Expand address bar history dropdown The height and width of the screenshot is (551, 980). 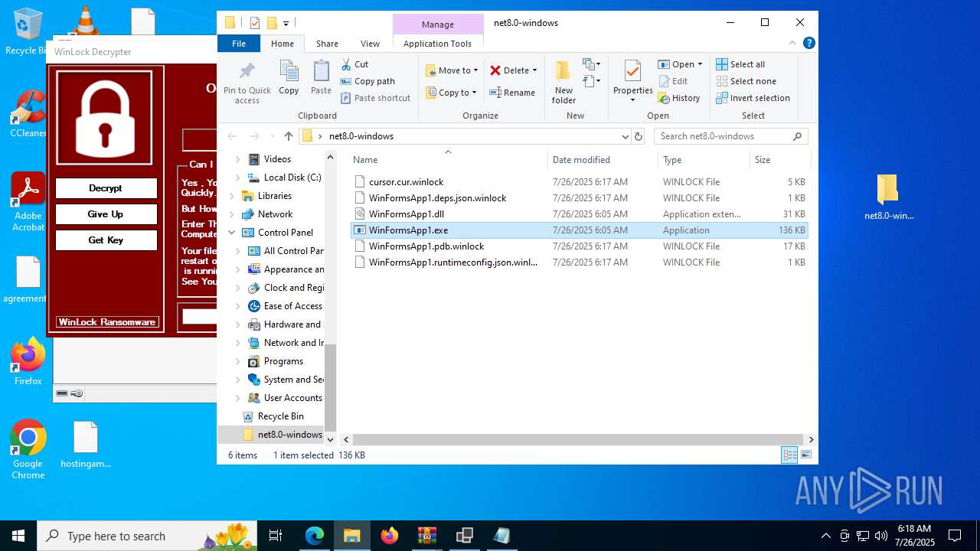click(x=626, y=136)
